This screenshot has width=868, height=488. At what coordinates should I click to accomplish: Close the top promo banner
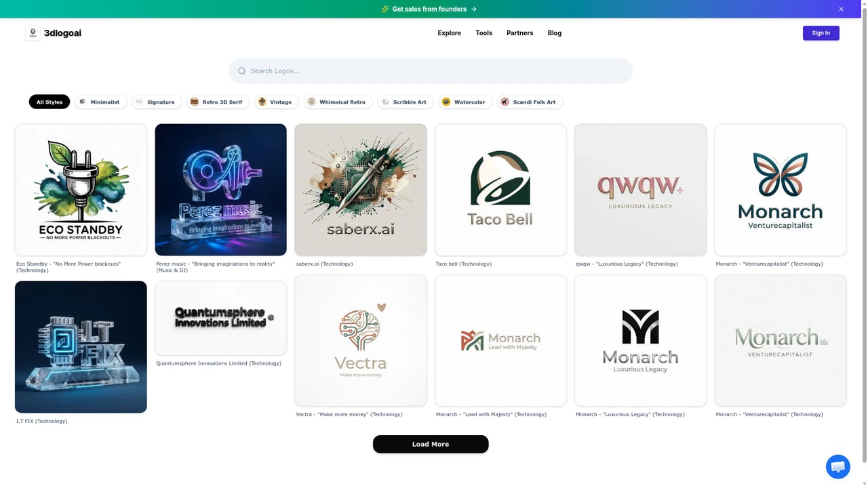pyautogui.click(x=841, y=9)
